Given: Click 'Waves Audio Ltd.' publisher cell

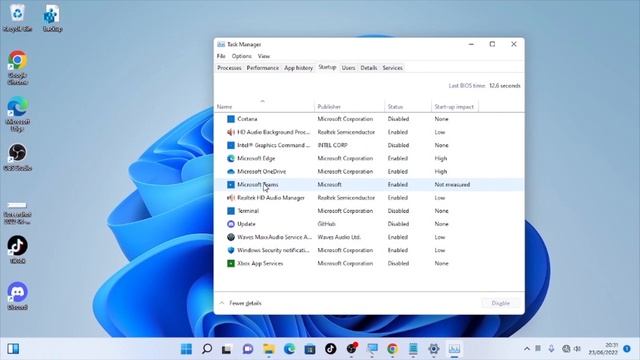Looking at the screenshot, I should coord(339,237).
